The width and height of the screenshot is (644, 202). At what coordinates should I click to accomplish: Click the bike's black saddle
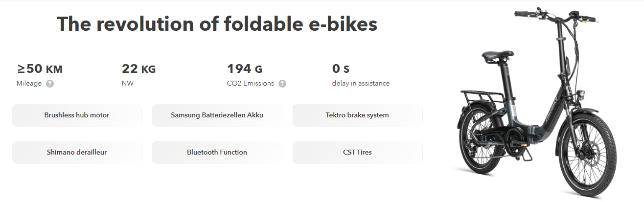pyautogui.click(x=497, y=56)
